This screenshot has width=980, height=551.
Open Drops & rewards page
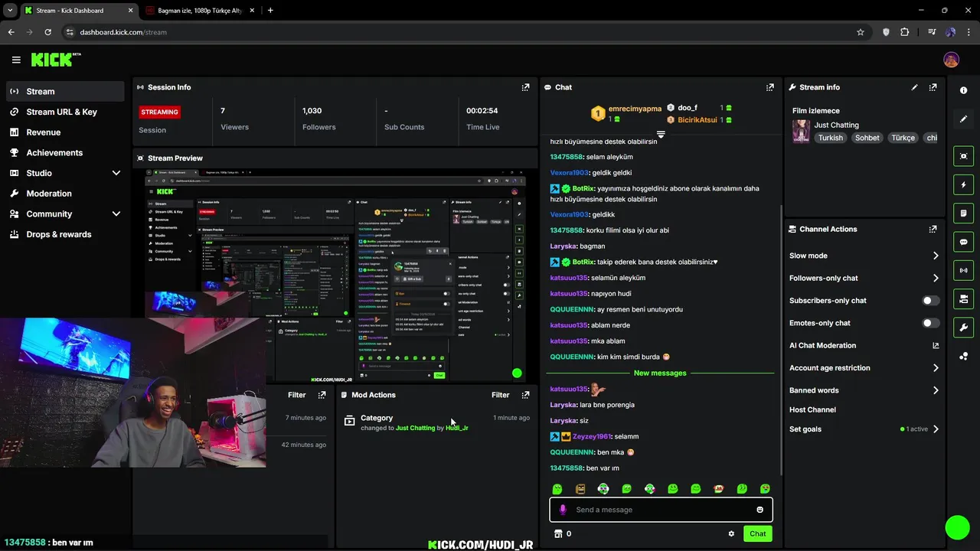65,234
